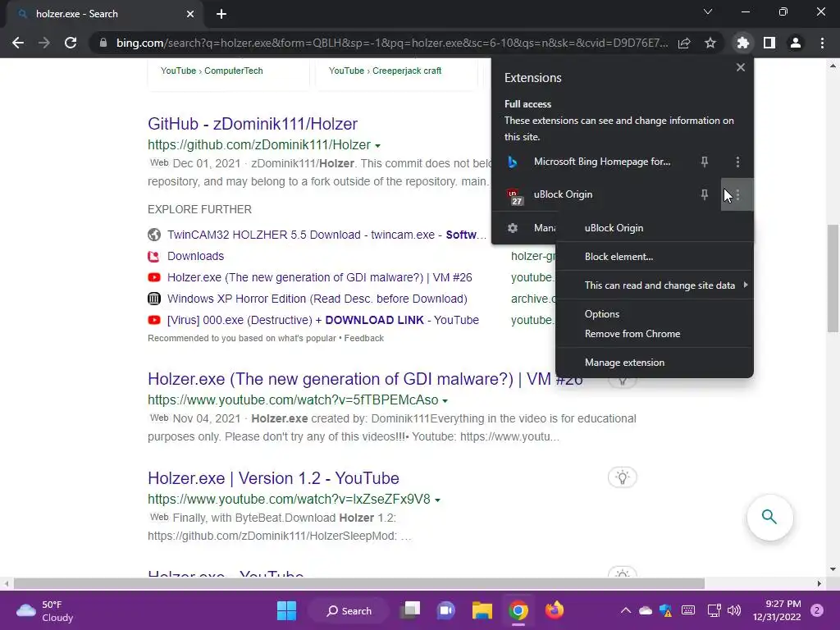Go back with the browser back arrow

pyautogui.click(x=18, y=43)
